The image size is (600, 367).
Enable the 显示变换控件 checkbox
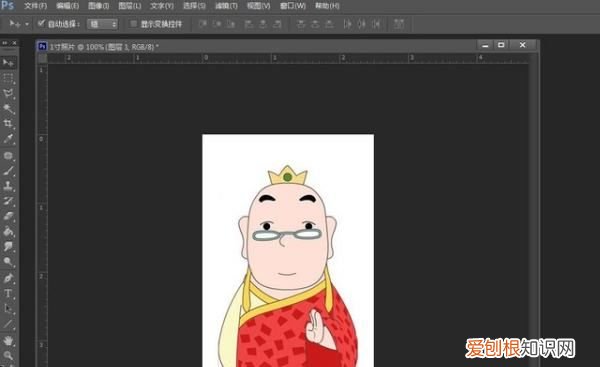click(134, 24)
